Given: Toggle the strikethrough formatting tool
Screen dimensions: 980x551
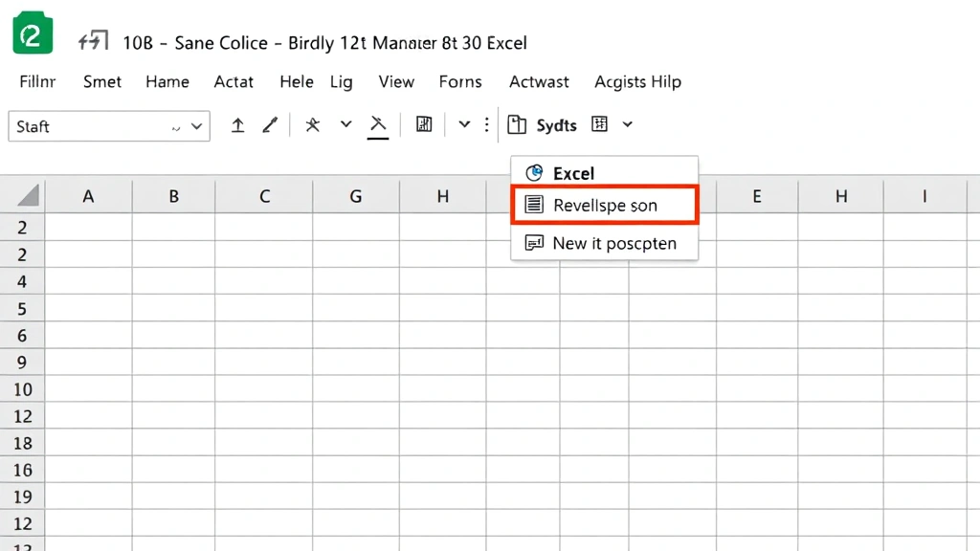Looking at the screenshot, I should click(x=377, y=124).
